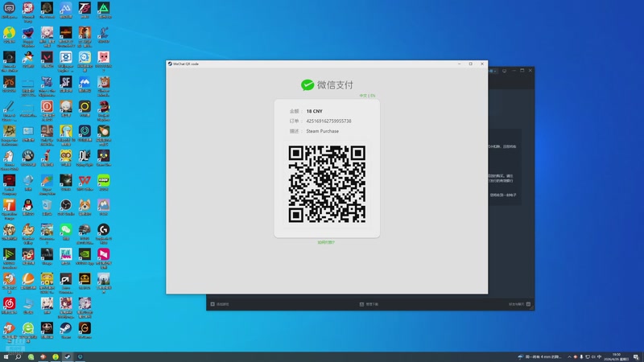Screen dimensions: 644x362
Task: Open the notification center icon
Action: [636, 357]
